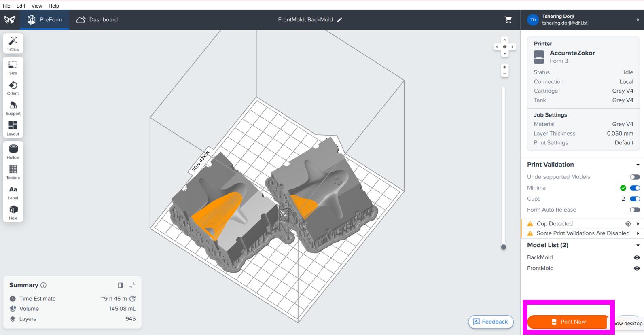Toggle the Summary side panel layout icon
The height and width of the screenshot is (335, 644).
pyautogui.click(x=121, y=285)
